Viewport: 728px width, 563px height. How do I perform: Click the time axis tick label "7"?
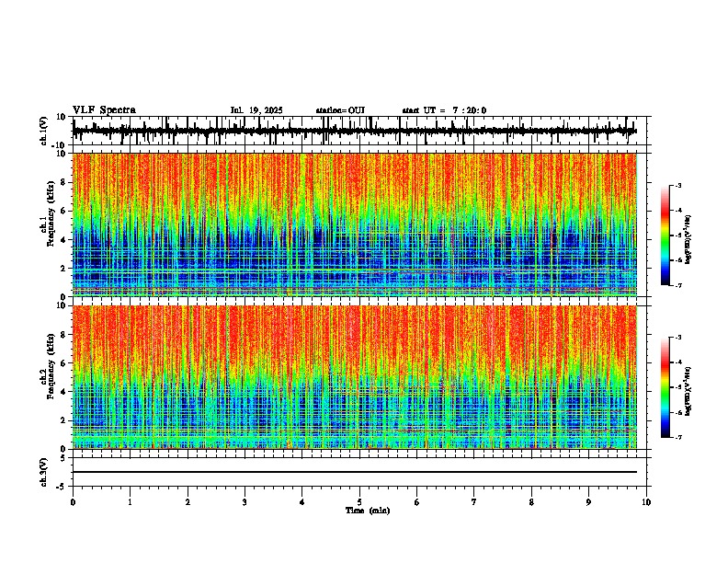click(x=474, y=502)
